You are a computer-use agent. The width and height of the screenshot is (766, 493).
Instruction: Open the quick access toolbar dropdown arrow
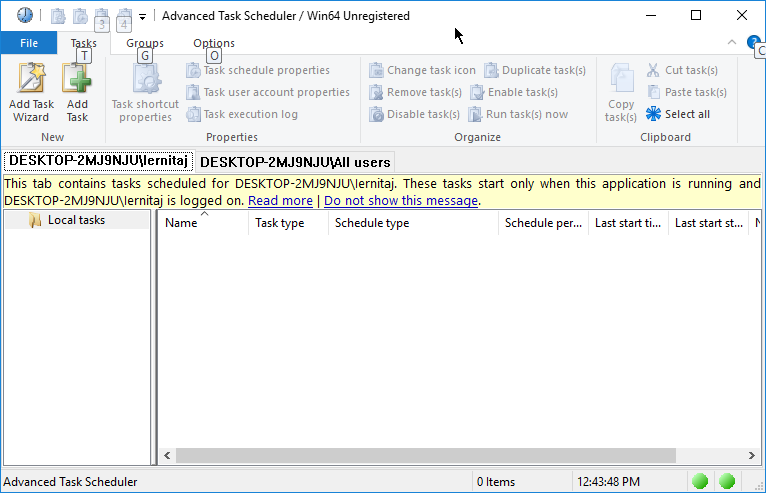(142, 17)
